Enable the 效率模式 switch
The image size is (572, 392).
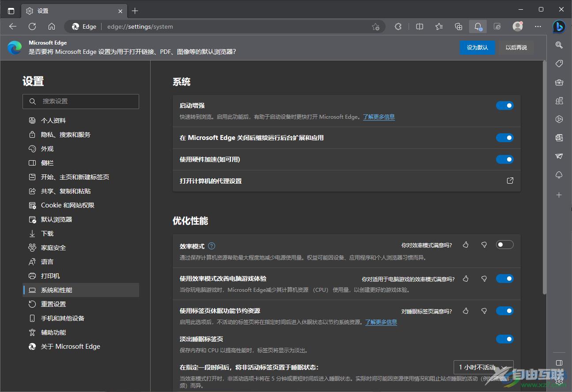point(505,245)
